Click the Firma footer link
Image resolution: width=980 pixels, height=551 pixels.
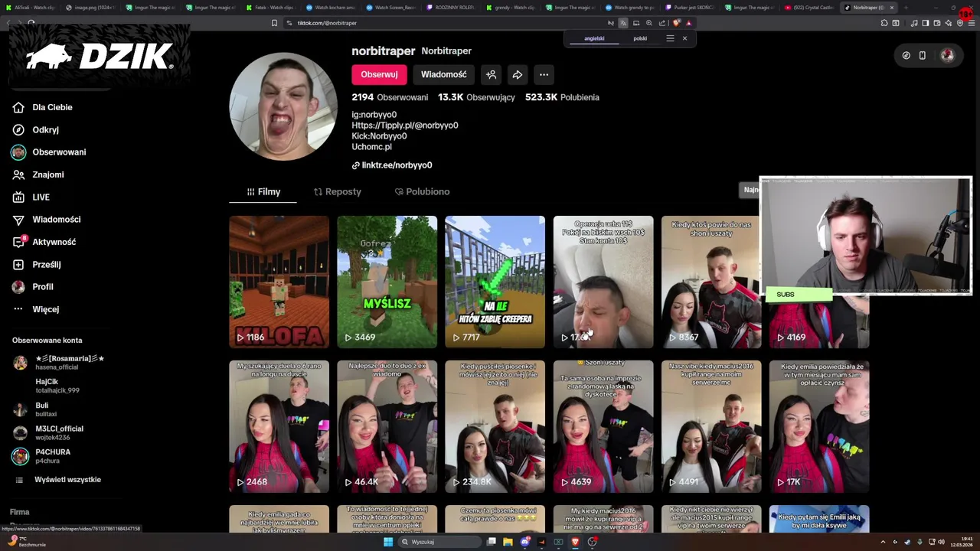point(19,512)
